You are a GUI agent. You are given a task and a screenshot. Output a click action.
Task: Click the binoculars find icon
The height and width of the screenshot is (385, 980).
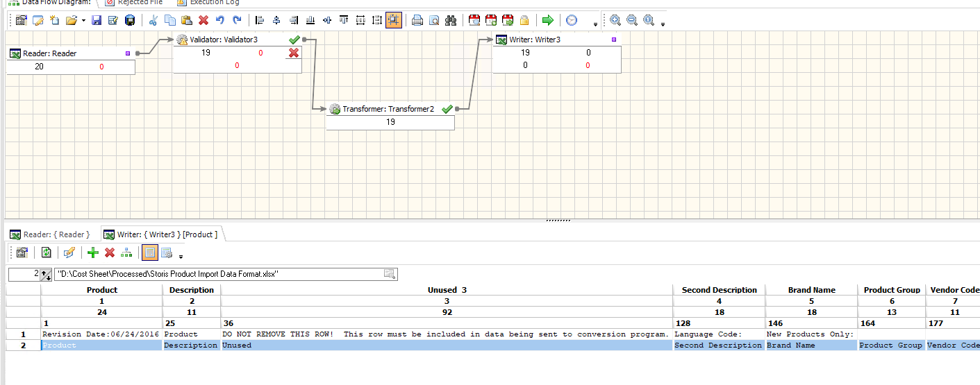point(451,20)
